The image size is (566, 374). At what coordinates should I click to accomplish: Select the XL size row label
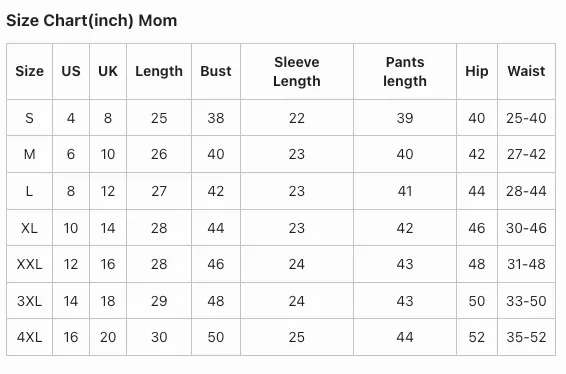pos(29,228)
